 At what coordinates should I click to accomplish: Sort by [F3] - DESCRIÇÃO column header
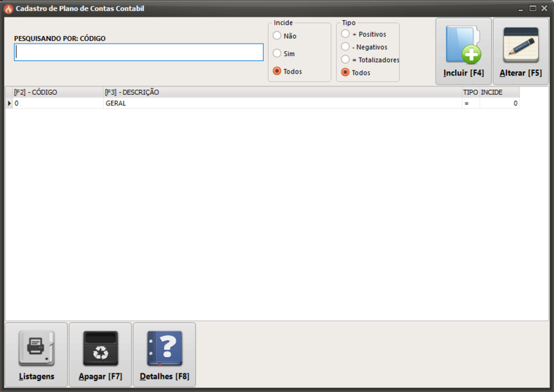(283, 92)
